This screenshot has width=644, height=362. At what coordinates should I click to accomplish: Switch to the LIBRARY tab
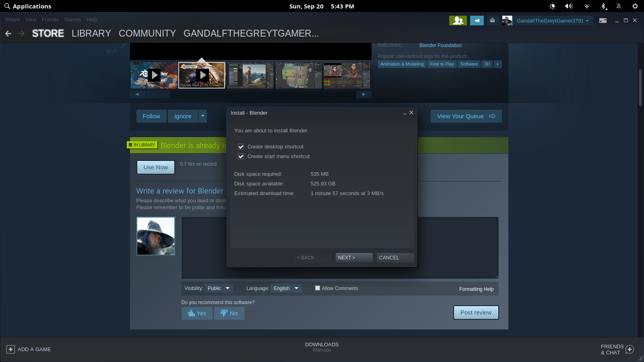(x=91, y=33)
